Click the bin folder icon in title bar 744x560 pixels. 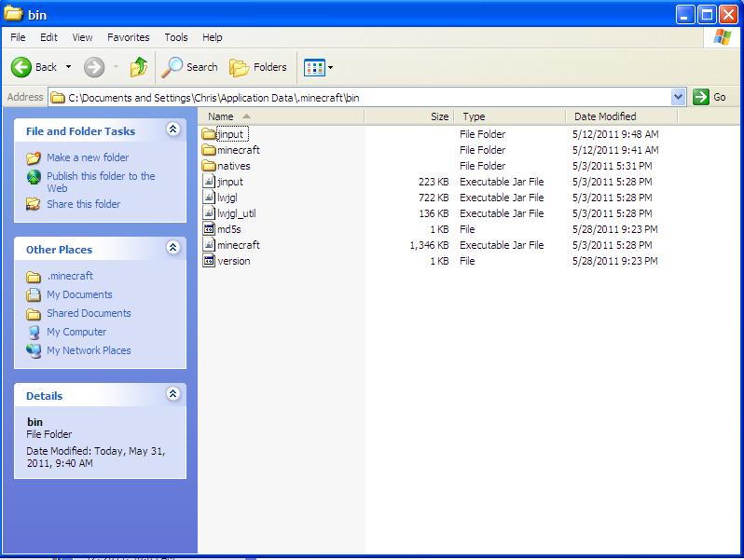coord(13,13)
